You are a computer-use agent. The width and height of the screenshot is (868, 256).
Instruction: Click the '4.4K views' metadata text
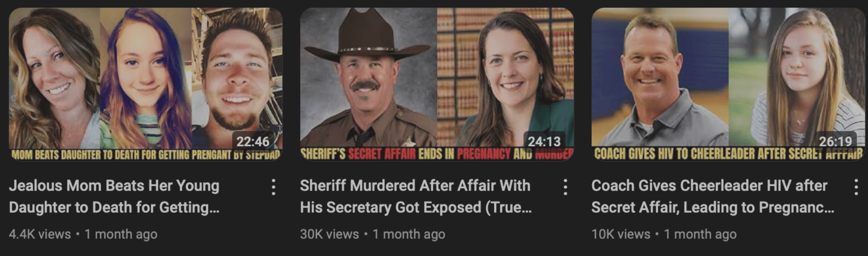click(x=40, y=234)
